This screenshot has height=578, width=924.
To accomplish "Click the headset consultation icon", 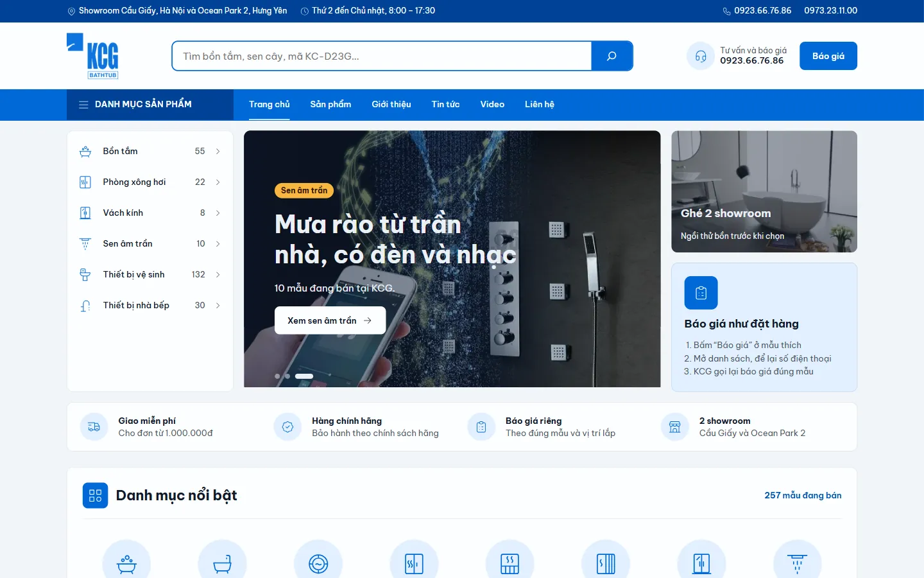I will [701, 56].
